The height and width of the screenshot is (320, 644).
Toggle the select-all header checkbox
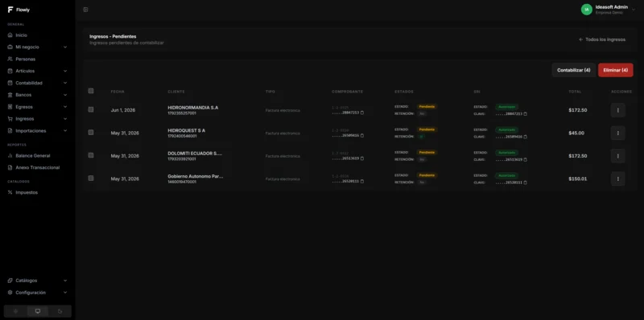click(x=91, y=91)
